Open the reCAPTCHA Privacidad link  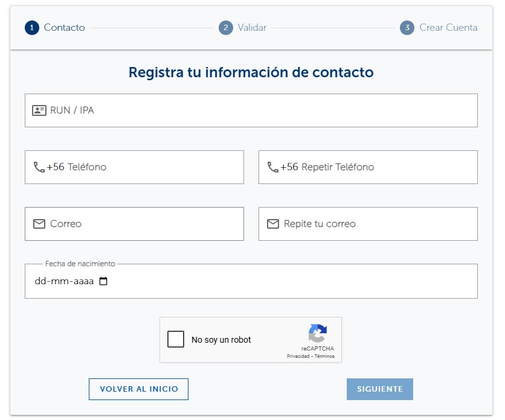pyautogui.click(x=298, y=357)
